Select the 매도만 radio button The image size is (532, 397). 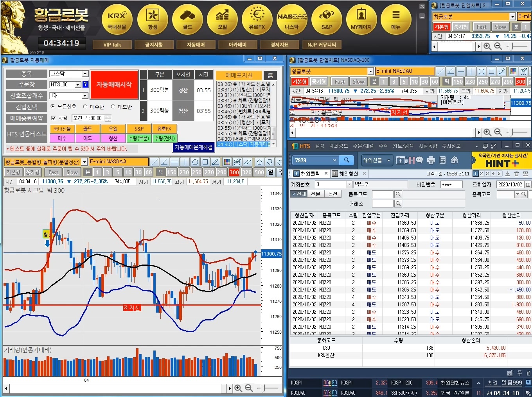coord(113,106)
